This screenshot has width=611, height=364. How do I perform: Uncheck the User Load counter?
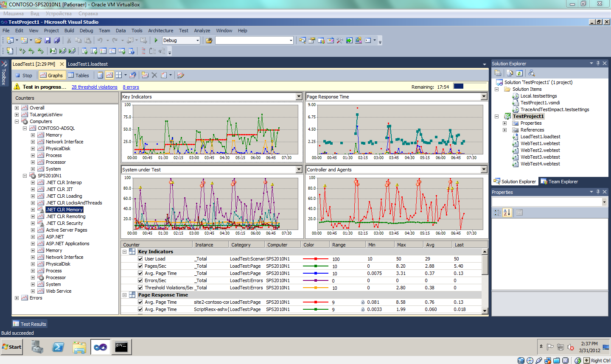140,259
